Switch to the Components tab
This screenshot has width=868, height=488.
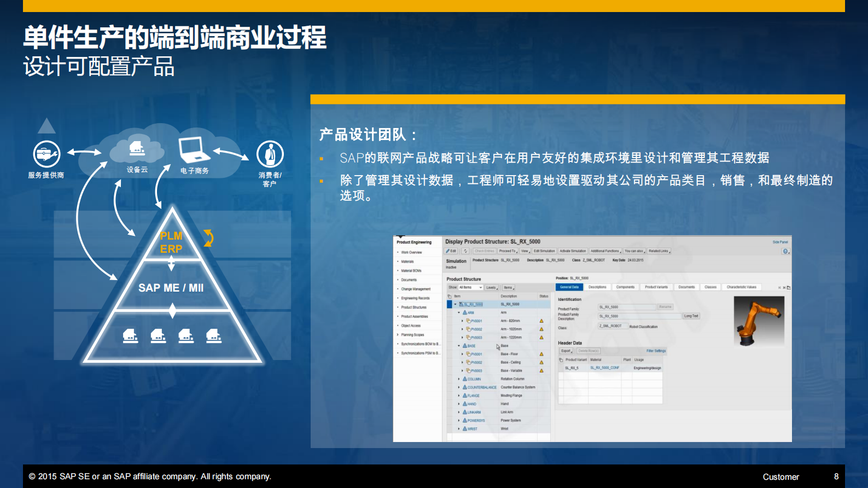pyautogui.click(x=625, y=287)
